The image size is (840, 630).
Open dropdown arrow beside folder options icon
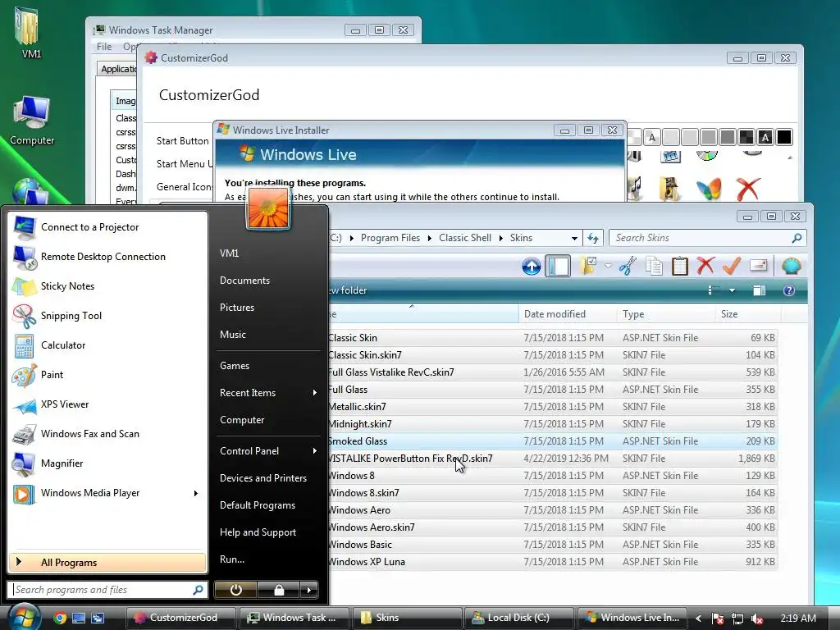[608, 266]
